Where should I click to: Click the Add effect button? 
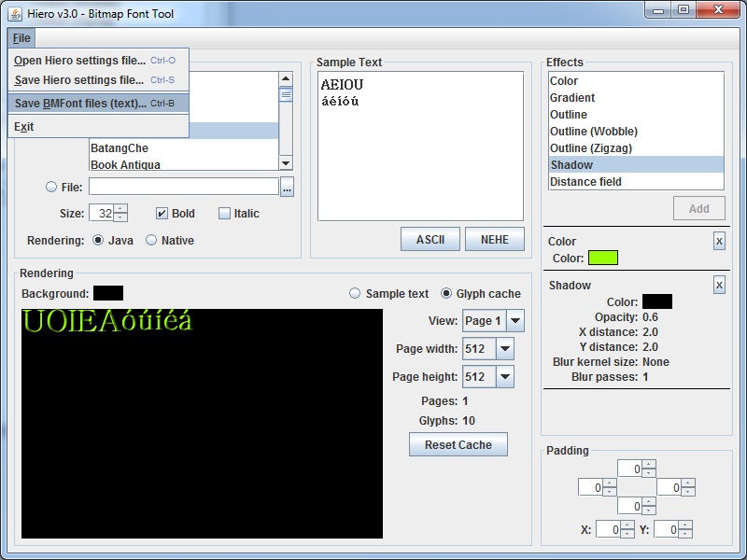pos(698,208)
